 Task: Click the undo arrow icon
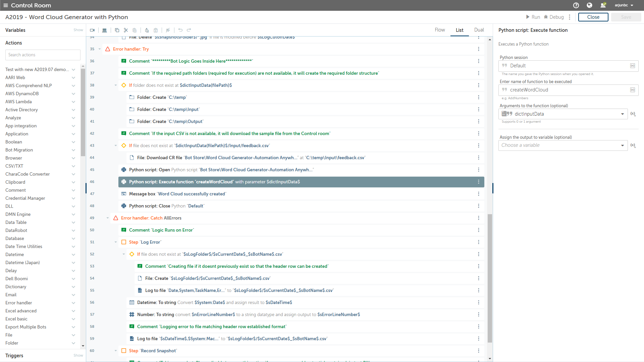180,30
